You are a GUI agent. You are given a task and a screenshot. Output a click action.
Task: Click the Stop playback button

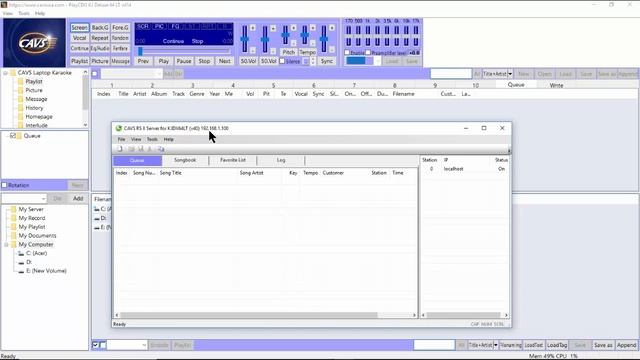tap(204, 61)
